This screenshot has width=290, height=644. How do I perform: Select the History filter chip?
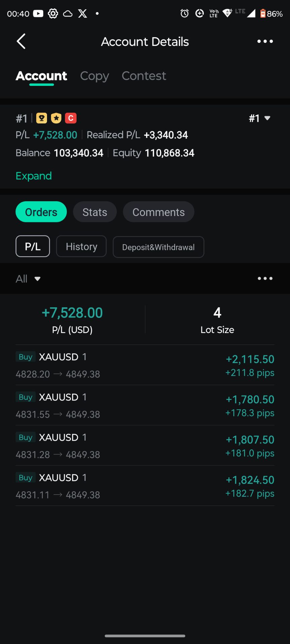coord(81,247)
